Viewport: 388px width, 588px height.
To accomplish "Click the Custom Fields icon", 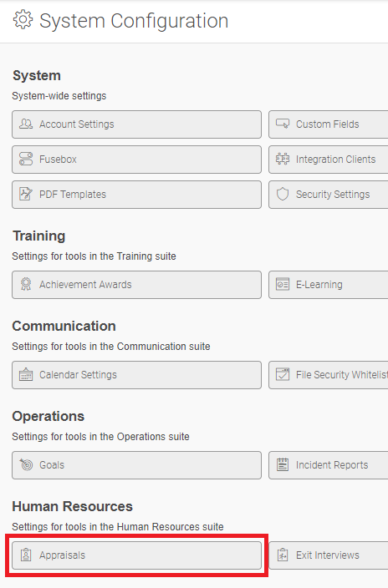I will [283, 124].
